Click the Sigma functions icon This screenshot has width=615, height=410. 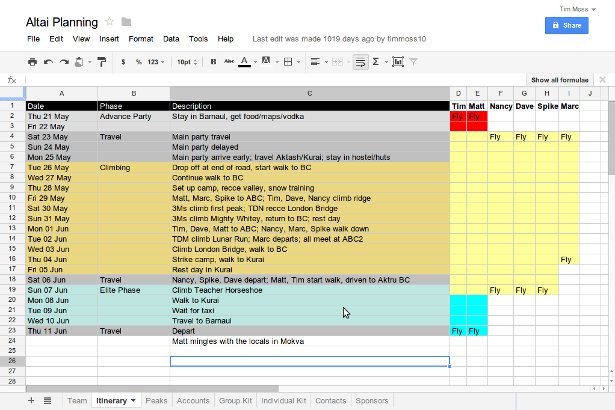[x=376, y=62]
